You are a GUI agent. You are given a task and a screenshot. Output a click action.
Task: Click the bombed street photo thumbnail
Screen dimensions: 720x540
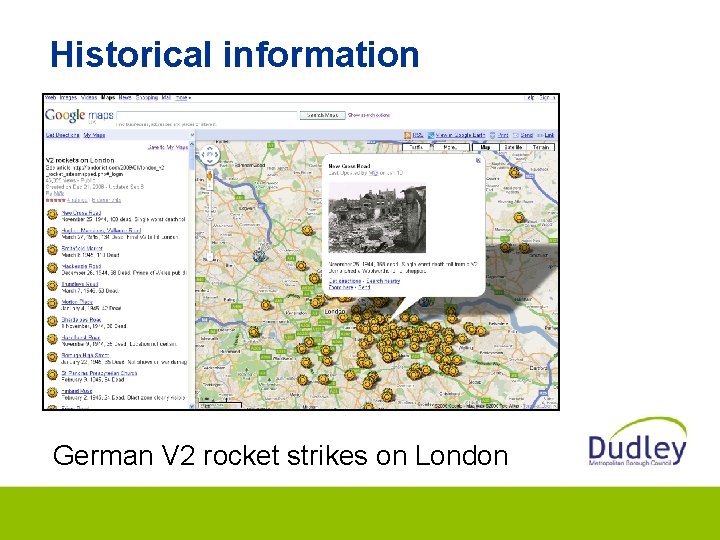click(377, 219)
